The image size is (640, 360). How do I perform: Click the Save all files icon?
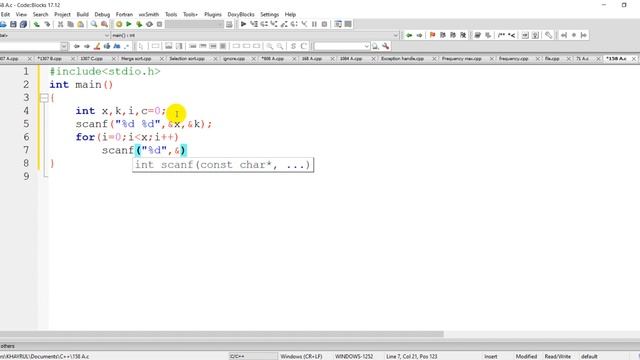23,24
